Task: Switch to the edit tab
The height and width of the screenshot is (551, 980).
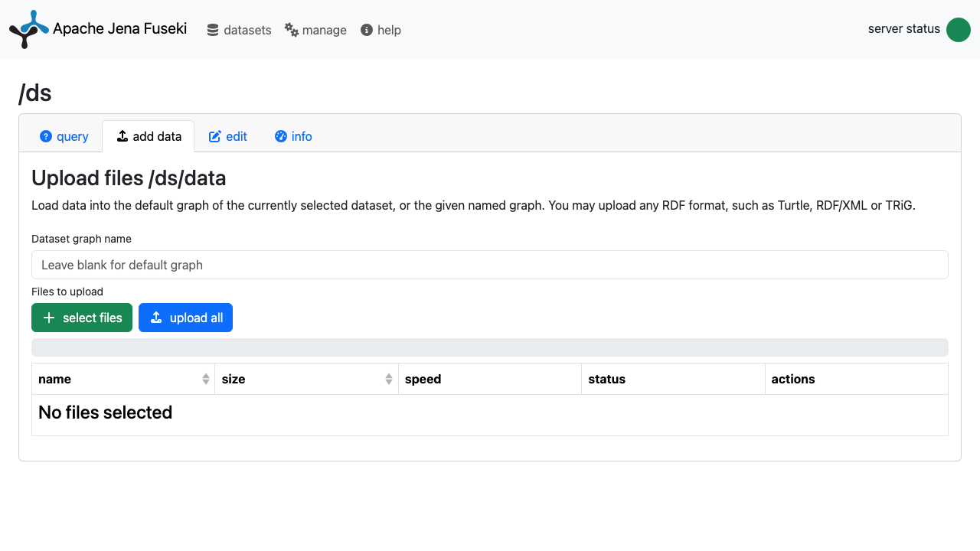Action: (x=228, y=136)
